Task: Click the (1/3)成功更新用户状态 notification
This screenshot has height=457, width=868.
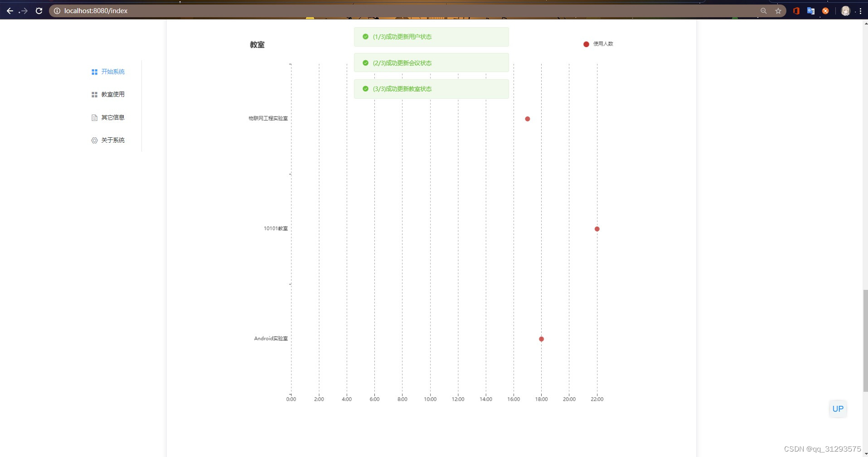Action: [x=431, y=37]
